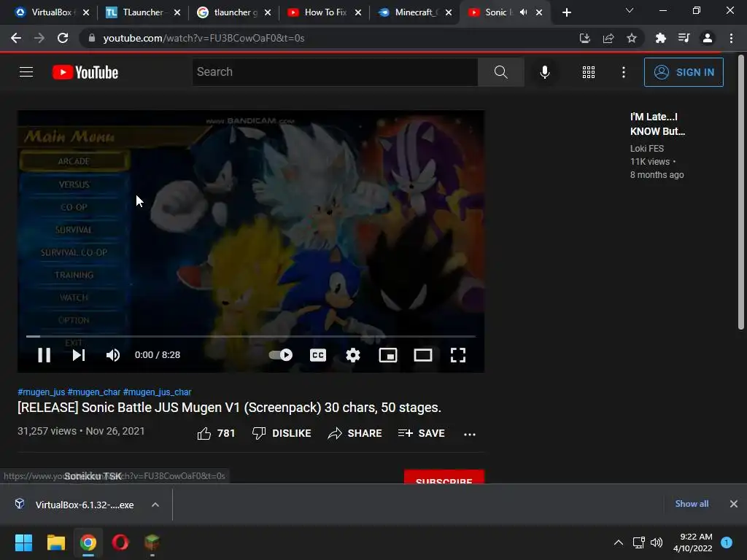Close the downloads bar
Viewport: 747px width, 560px height.
pos(734,504)
